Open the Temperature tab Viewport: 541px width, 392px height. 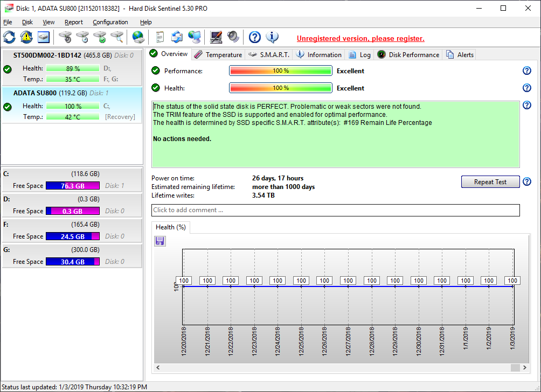pyautogui.click(x=218, y=54)
